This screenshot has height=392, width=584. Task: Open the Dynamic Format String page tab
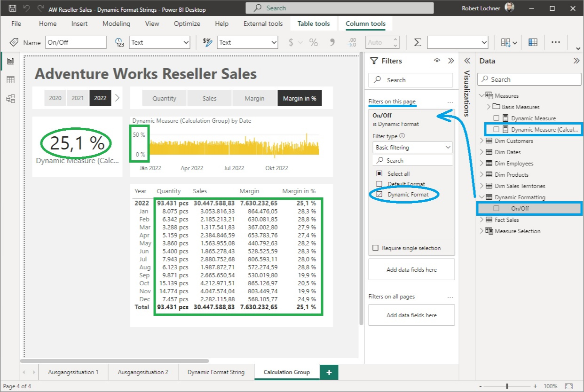(216, 372)
